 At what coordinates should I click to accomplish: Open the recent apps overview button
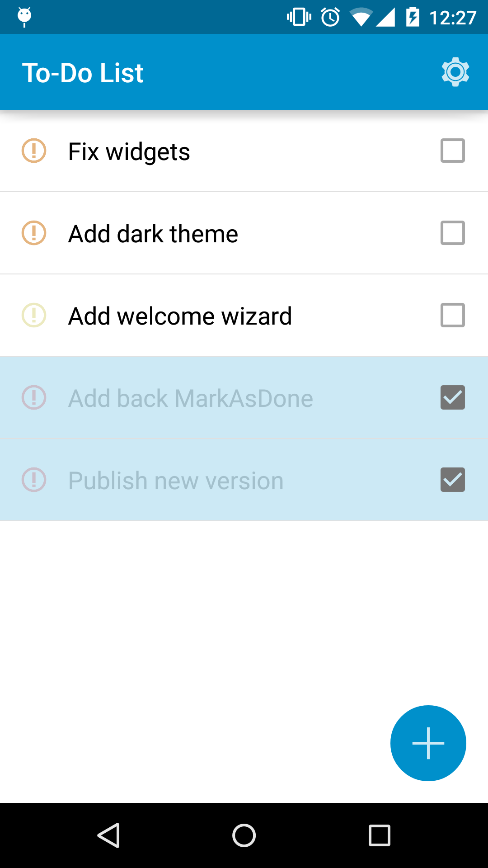tap(380, 835)
